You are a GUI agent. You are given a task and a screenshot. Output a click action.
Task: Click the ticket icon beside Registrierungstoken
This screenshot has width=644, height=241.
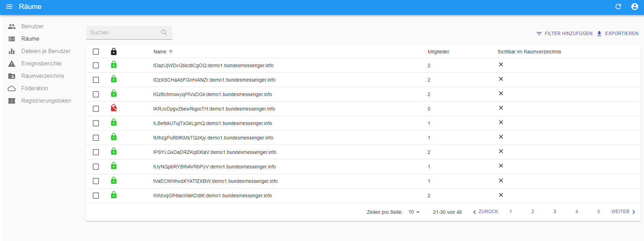point(12,101)
